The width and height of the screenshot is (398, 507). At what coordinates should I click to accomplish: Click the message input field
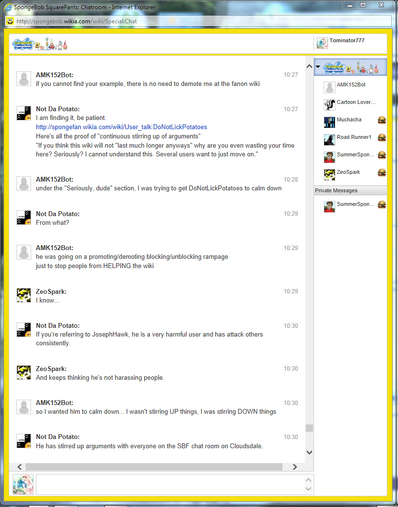click(170, 484)
